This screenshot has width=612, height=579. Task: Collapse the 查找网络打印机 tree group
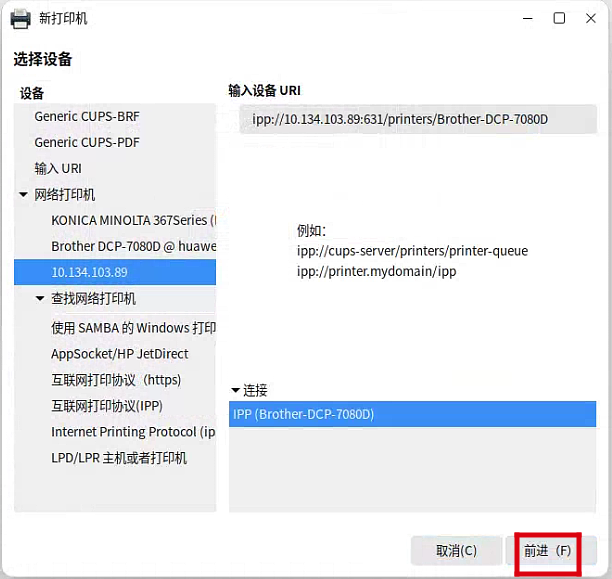point(40,299)
